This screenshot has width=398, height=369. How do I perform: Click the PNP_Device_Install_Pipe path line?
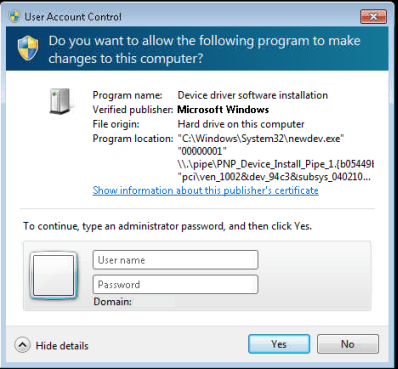tap(276, 164)
